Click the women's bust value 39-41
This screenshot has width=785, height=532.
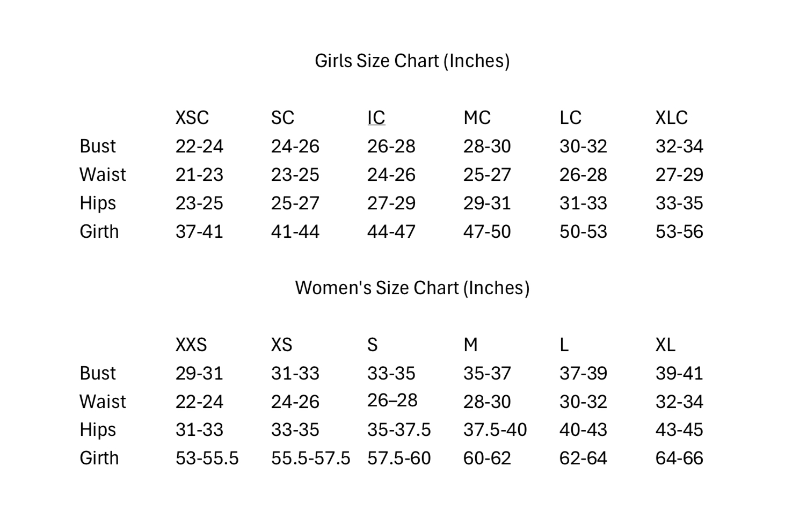point(679,373)
